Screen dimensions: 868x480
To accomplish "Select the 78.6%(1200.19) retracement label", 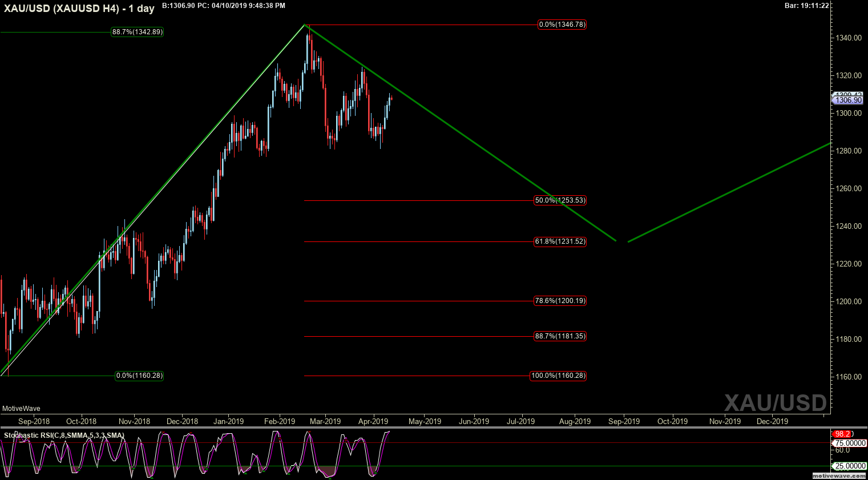I will (x=560, y=301).
